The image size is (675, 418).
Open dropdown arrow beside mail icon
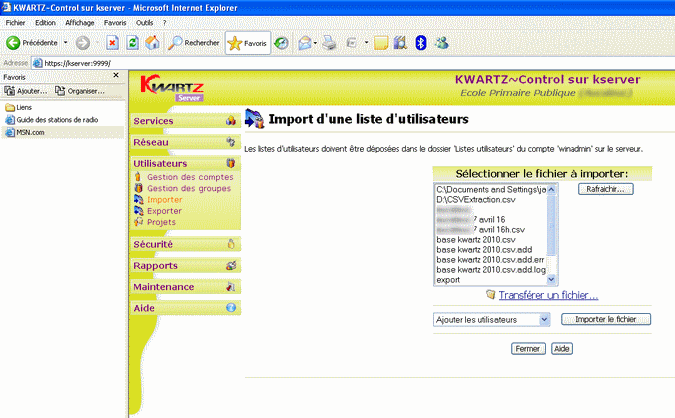point(316,43)
